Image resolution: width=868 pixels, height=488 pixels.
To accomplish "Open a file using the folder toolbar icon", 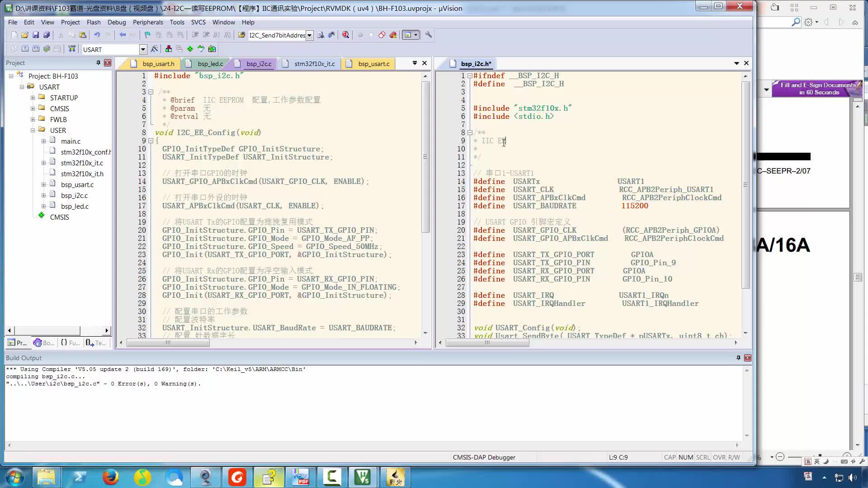I will coord(25,35).
